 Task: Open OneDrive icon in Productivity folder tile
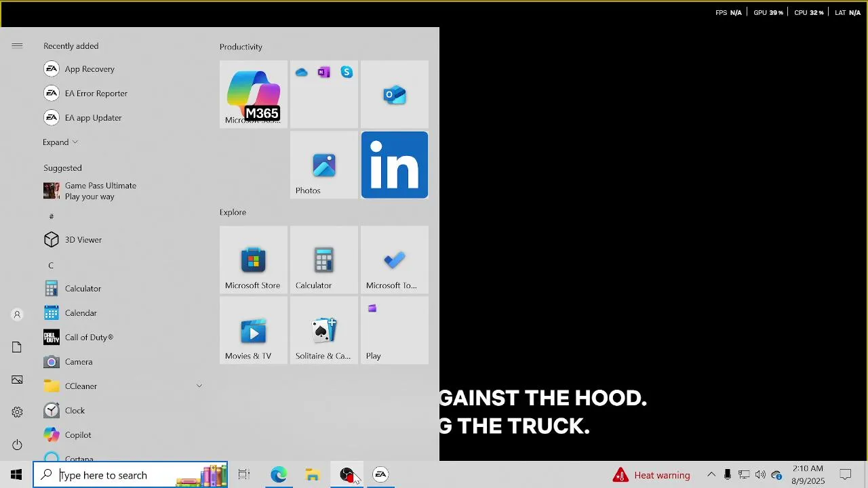[302, 73]
